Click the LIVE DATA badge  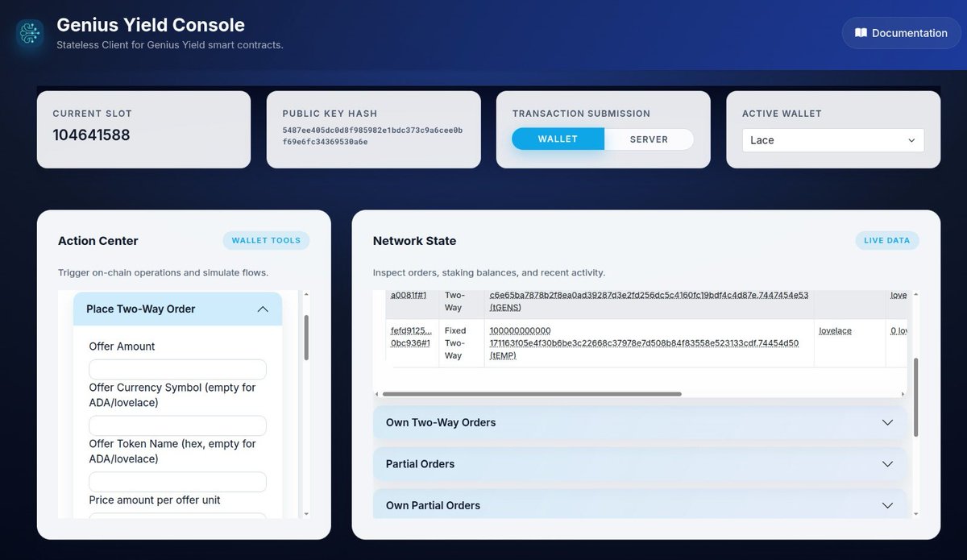click(886, 240)
